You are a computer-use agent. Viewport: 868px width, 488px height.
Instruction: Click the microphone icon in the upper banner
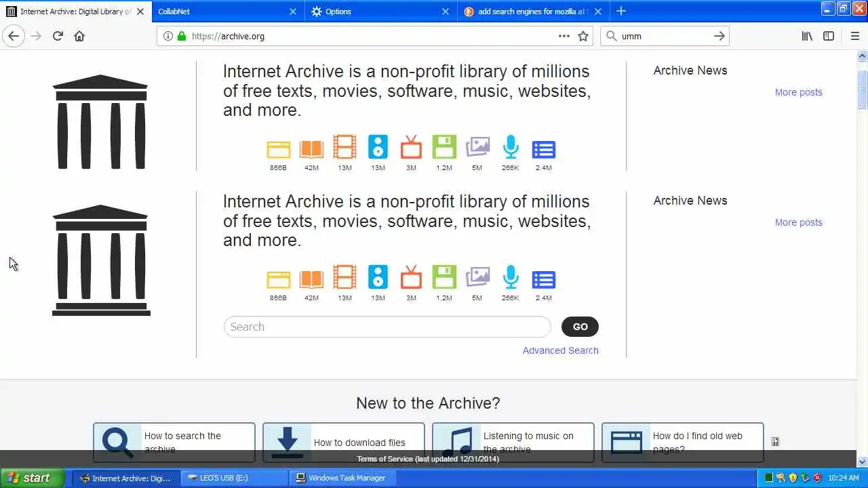point(511,147)
